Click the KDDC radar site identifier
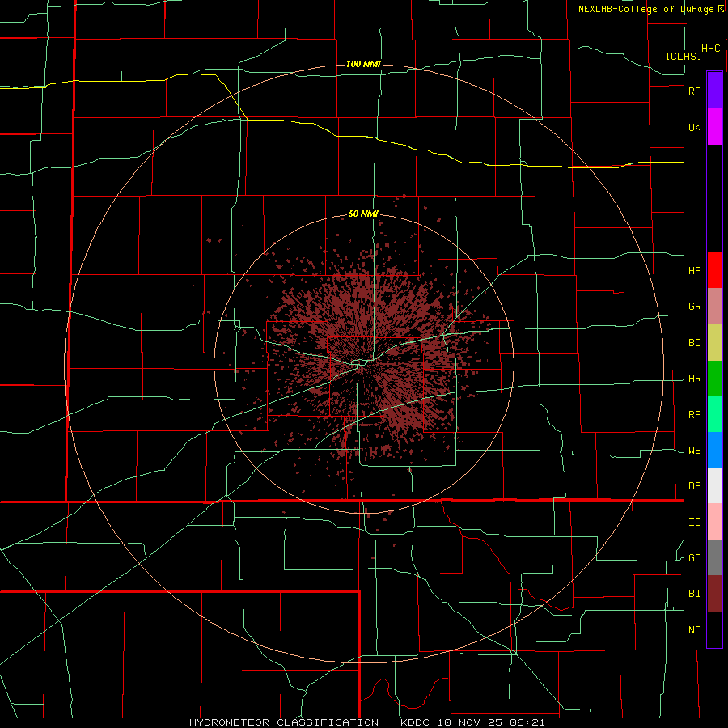This screenshot has width=728, height=728. (416, 722)
